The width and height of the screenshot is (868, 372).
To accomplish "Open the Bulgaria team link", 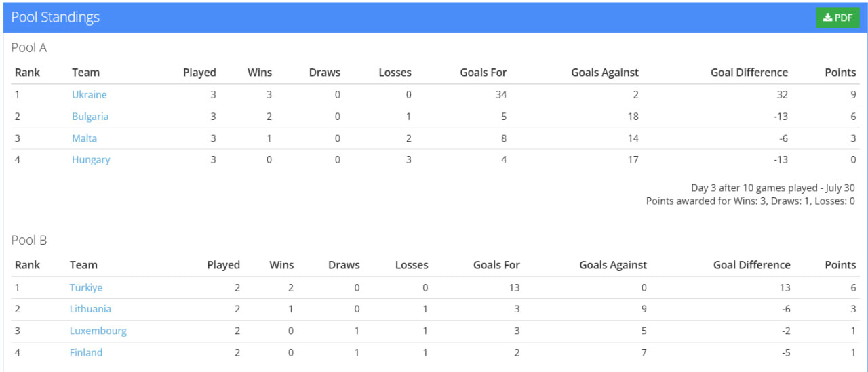I will pyautogui.click(x=90, y=117).
